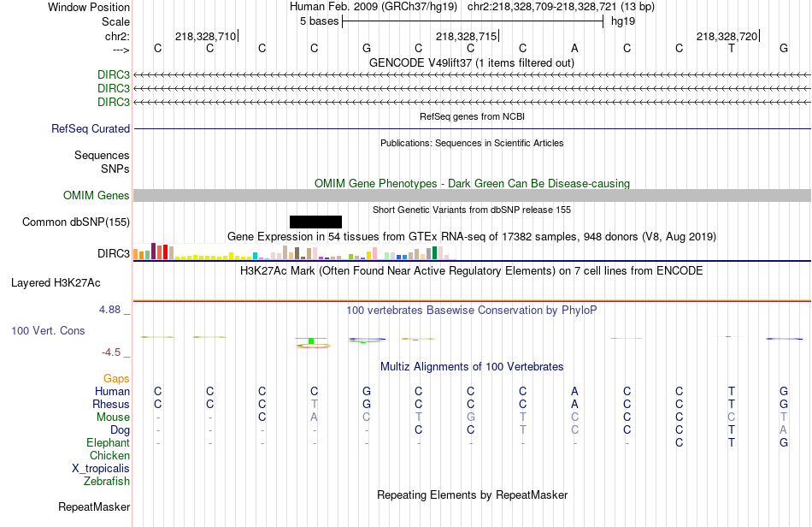Click the chr2:218,328,709-218,328,721 (13 bp) coordinates
Image resolution: width=812 pixels, height=527 pixels.
[x=561, y=7]
